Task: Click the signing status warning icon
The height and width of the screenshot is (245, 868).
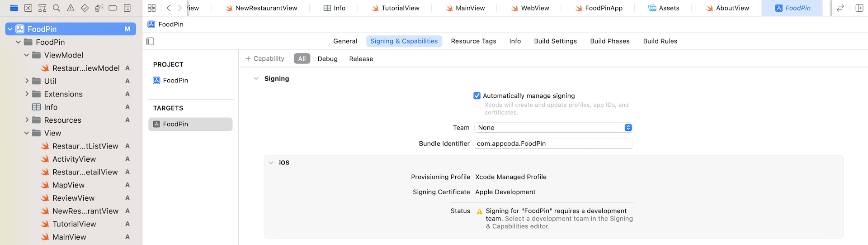Action: coord(480,211)
